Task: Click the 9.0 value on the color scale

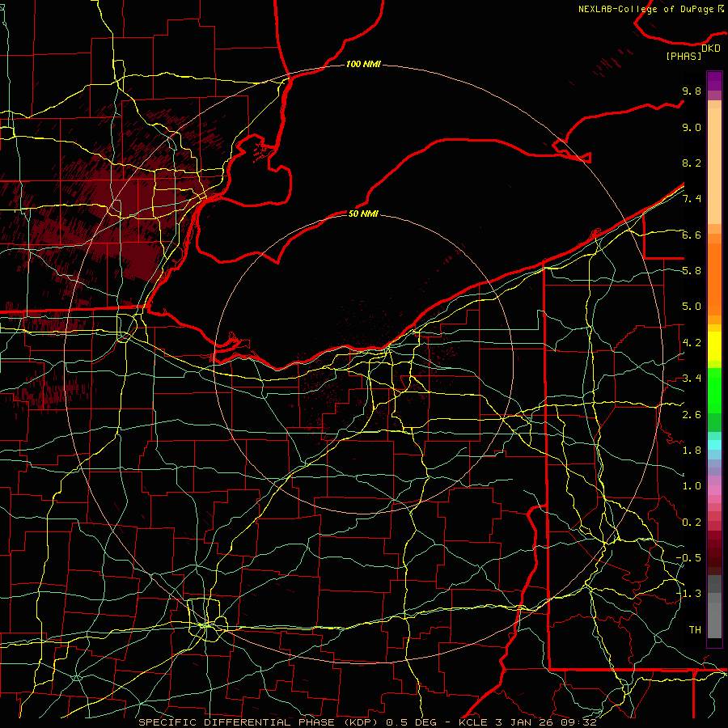Action: pos(692,127)
